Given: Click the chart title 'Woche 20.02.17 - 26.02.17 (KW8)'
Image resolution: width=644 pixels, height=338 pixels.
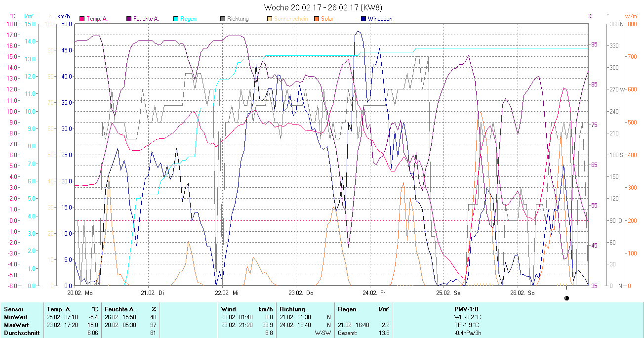Looking at the screenshot, I should coord(323,7).
